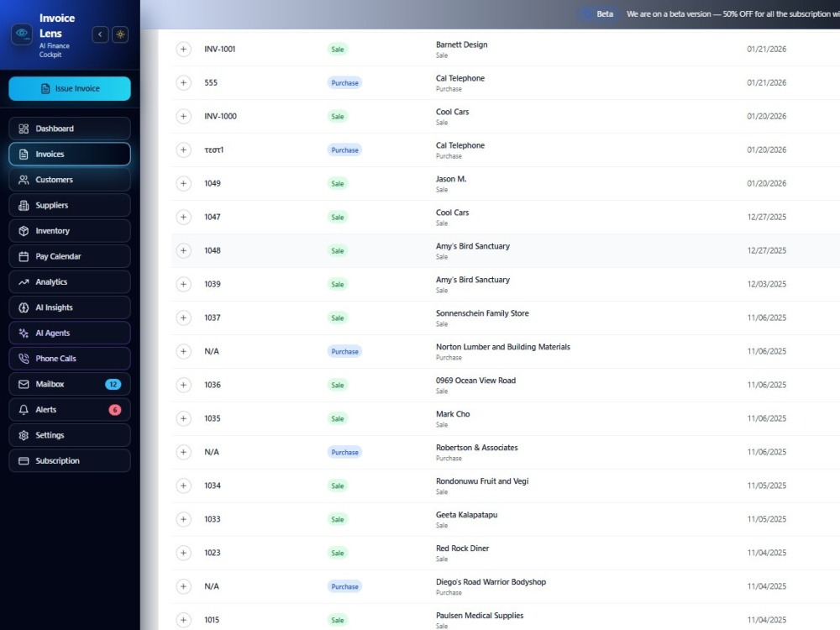This screenshot has height=630, width=840.
Task: Click the Phone Calls handset icon
Action: click(24, 359)
